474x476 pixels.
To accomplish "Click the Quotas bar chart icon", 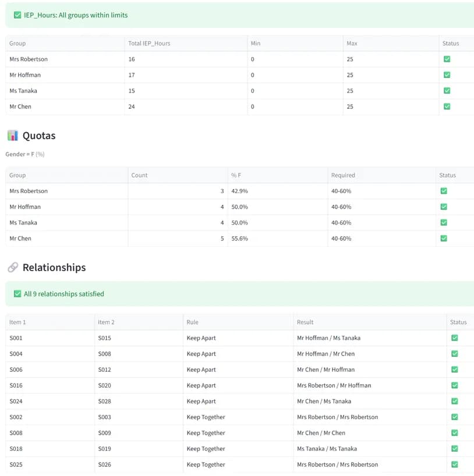I will [x=13, y=136].
